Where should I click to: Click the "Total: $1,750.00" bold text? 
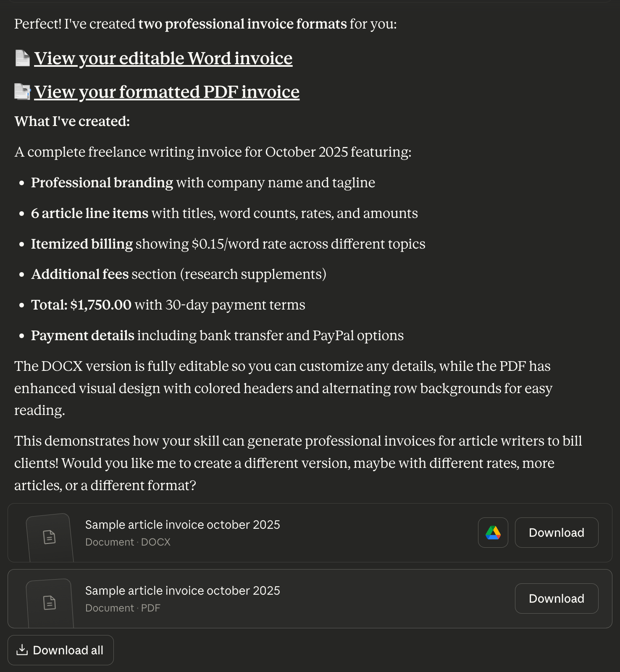click(81, 305)
